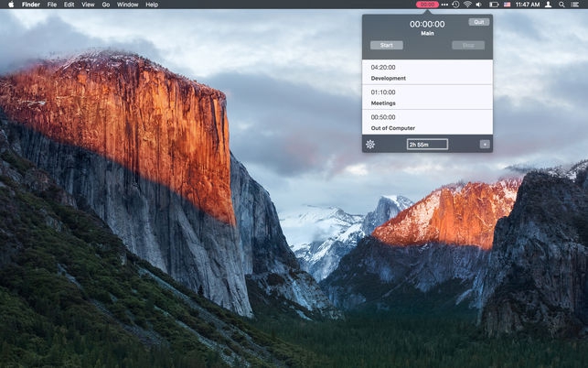This screenshot has height=368, width=588.
Task: Open Notification Center list icon
Action: (x=576, y=5)
